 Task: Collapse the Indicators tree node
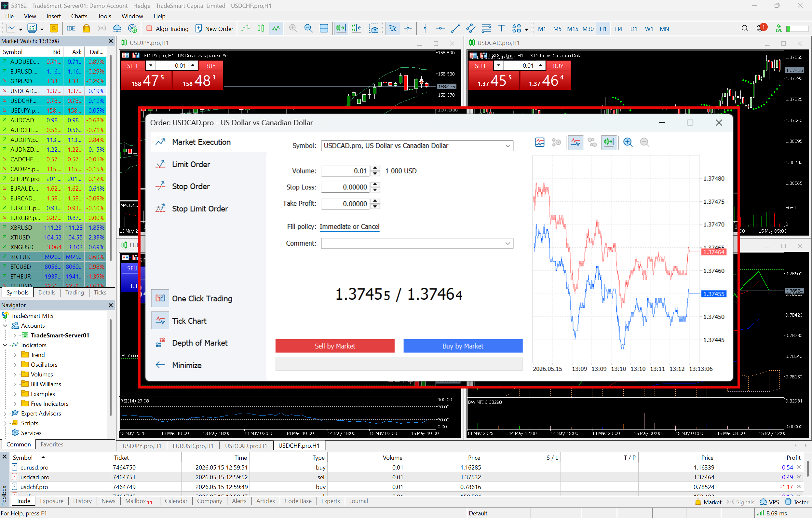point(5,345)
